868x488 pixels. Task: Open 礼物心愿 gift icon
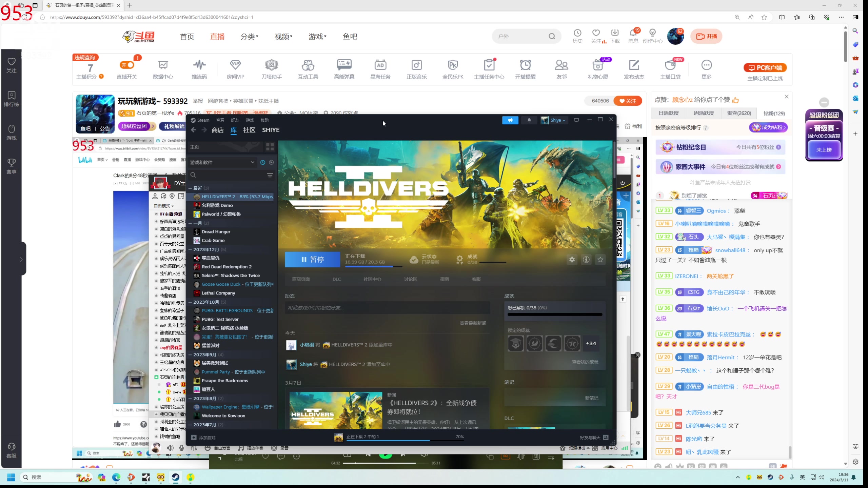[x=598, y=65]
